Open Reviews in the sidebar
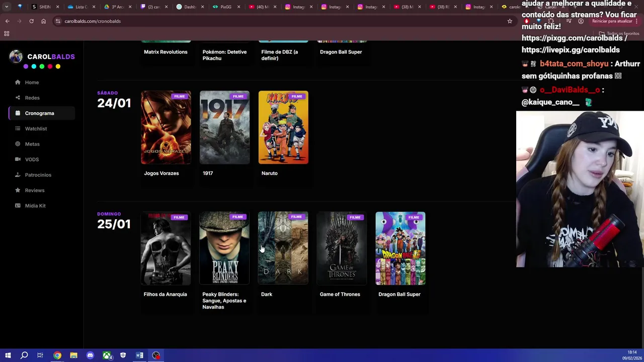 (x=41, y=190)
